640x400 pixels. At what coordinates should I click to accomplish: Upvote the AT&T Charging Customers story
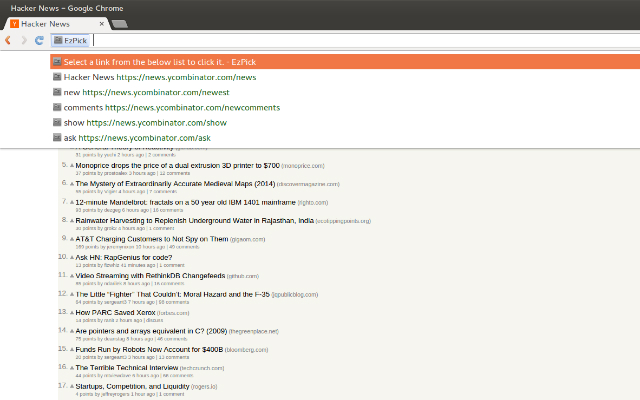(72, 239)
